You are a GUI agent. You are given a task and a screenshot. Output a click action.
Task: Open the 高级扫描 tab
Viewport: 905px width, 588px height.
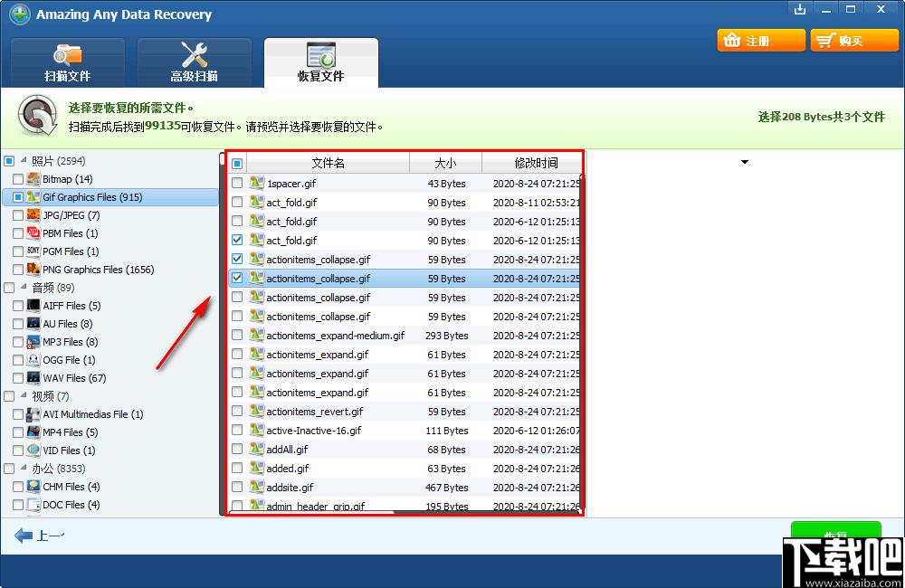(194, 62)
